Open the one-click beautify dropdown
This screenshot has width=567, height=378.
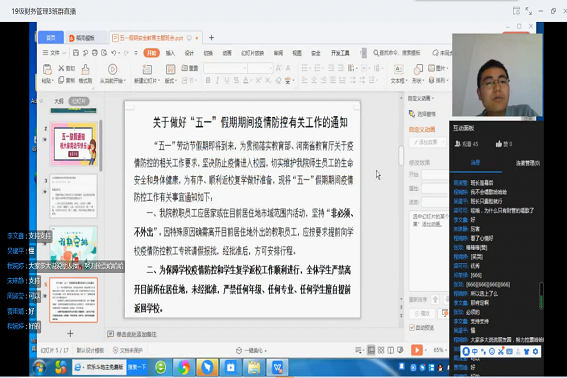pyautogui.click(x=251, y=351)
